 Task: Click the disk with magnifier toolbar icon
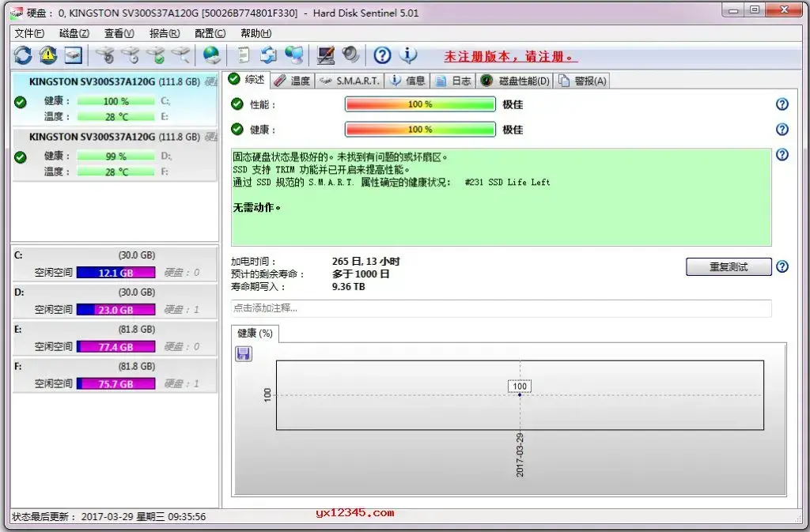pyautogui.click(x=181, y=55)
